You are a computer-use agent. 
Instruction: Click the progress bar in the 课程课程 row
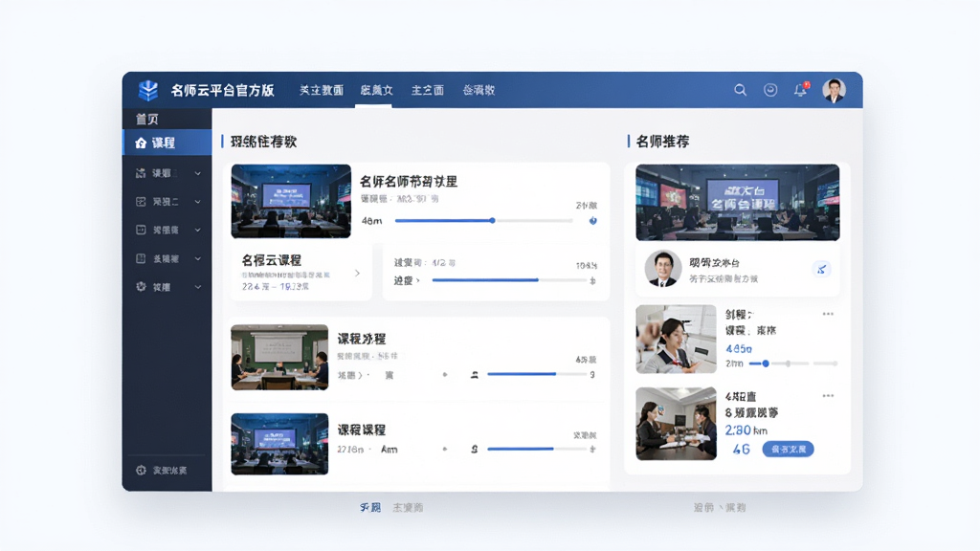coord(537,449)
